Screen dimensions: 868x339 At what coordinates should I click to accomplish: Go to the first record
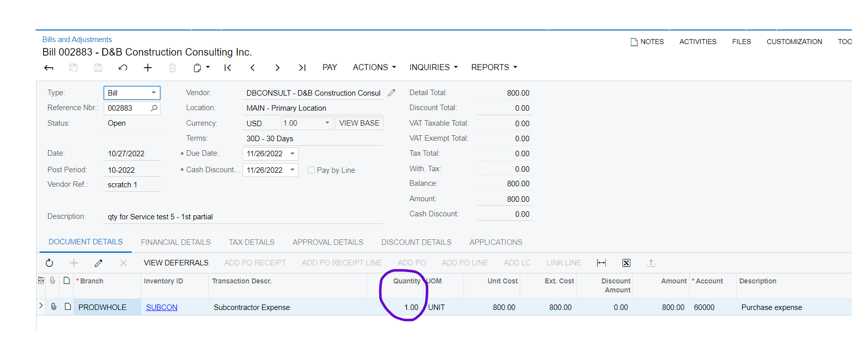(228, 68)
